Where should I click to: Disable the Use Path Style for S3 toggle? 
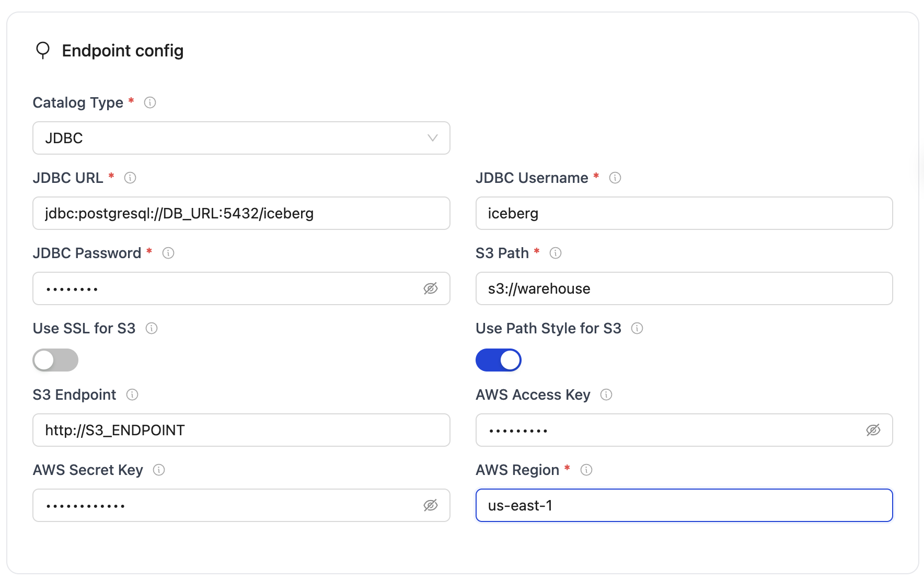tap(498, 359)
